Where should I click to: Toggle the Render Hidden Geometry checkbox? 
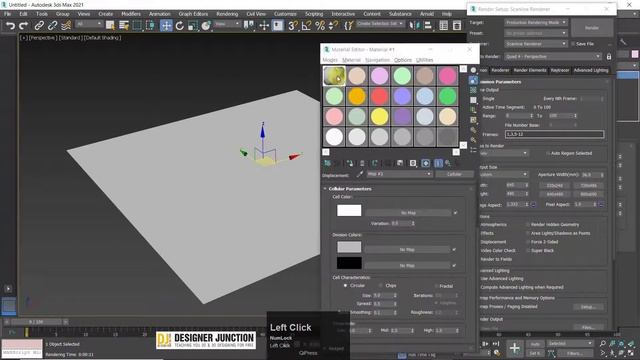tap(528, 224)
